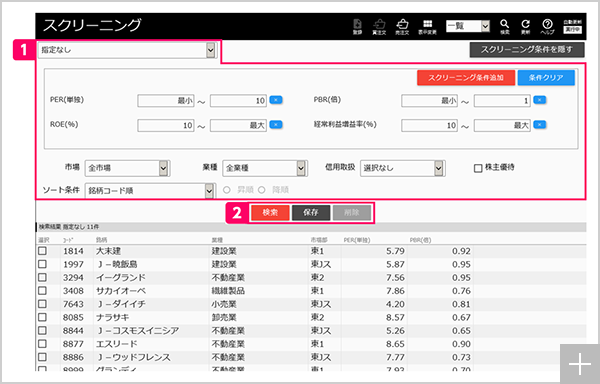Remove the PER(単独) condition with its blue x

(x=276, y=100)
